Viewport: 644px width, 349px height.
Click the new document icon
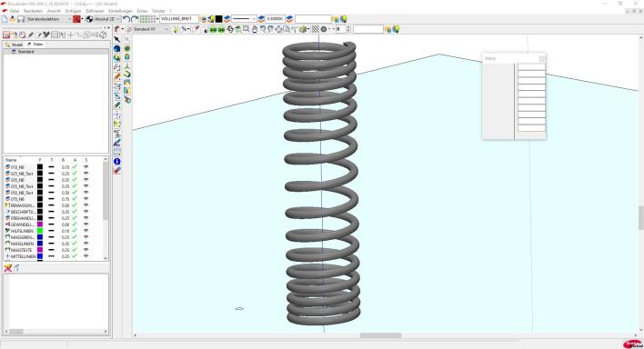pyautogui.click(x=5, y=19)
